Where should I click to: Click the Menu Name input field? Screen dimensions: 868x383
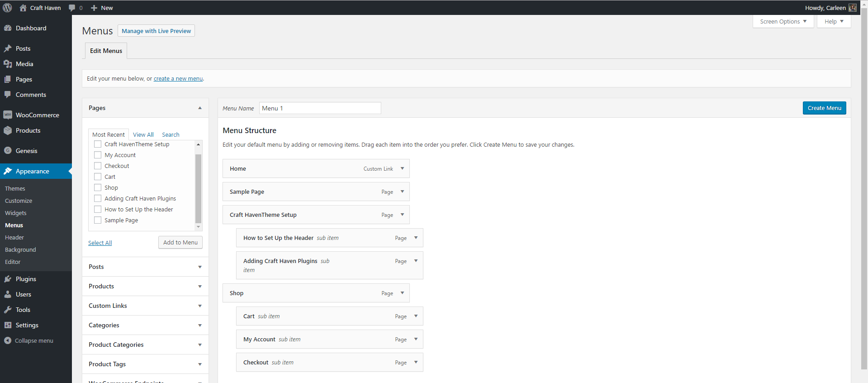[320, 108]
